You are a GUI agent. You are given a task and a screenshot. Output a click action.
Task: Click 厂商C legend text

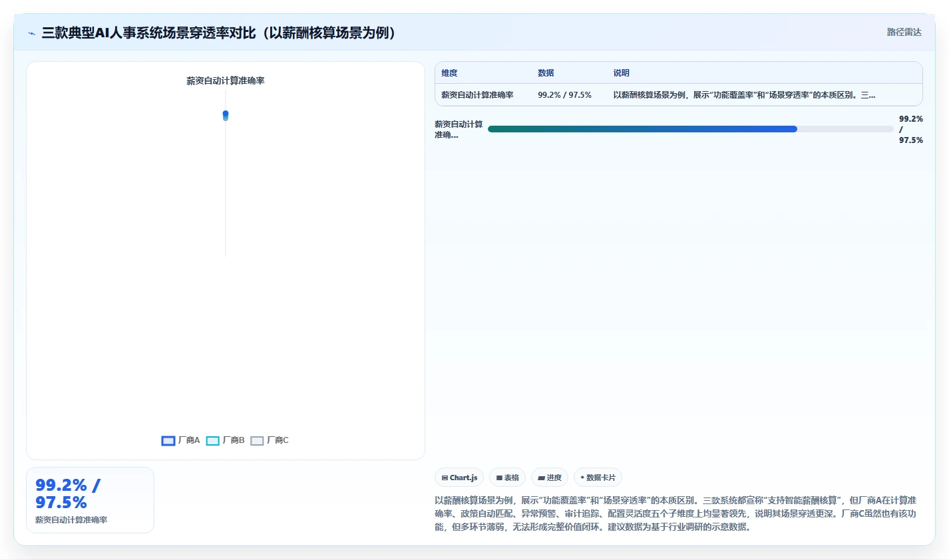coord(278,440)
